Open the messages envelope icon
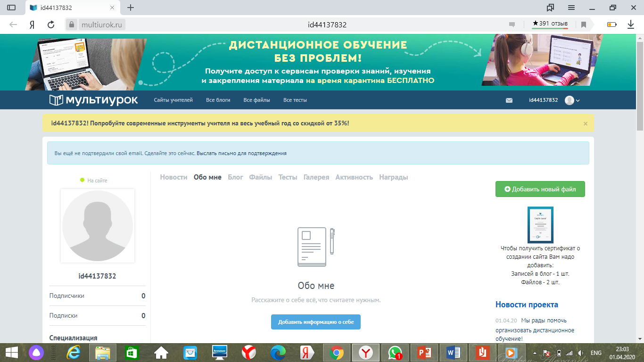Screen dimensions: 644x362 click(x=509, y=100)
